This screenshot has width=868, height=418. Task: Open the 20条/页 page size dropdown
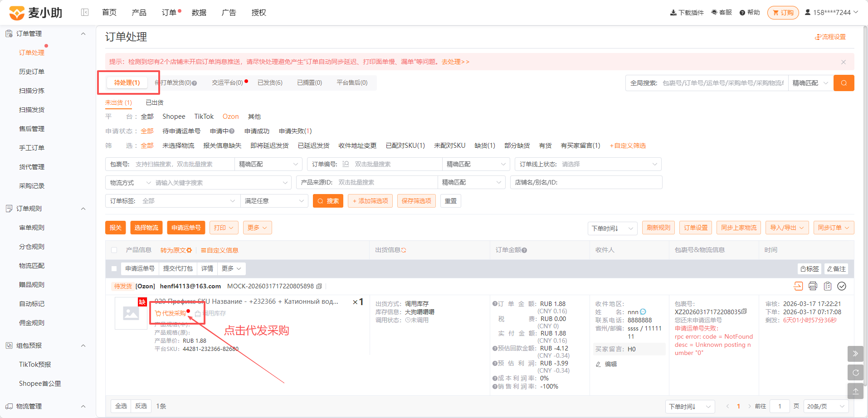tap(826, 406)
